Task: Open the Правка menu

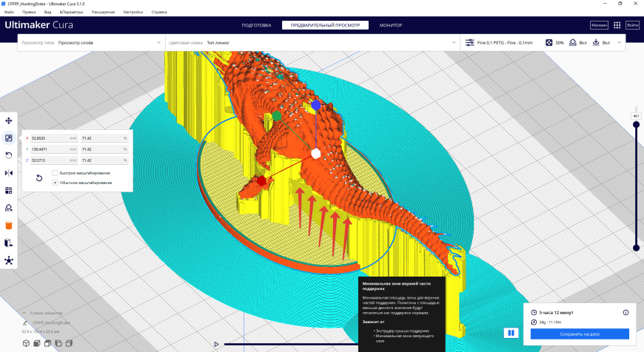Action: [29, 12]
